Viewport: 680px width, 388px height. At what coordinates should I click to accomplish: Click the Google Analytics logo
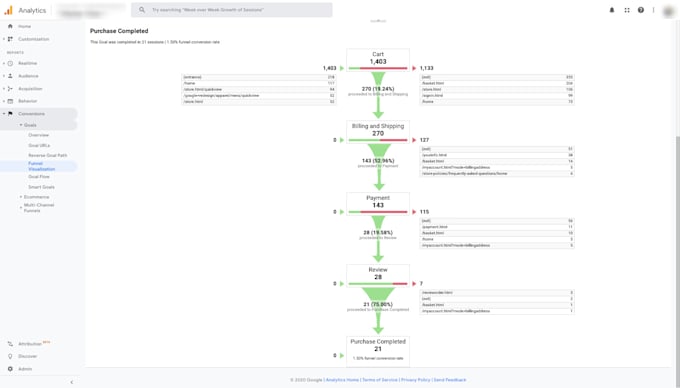tap(8, 10)
